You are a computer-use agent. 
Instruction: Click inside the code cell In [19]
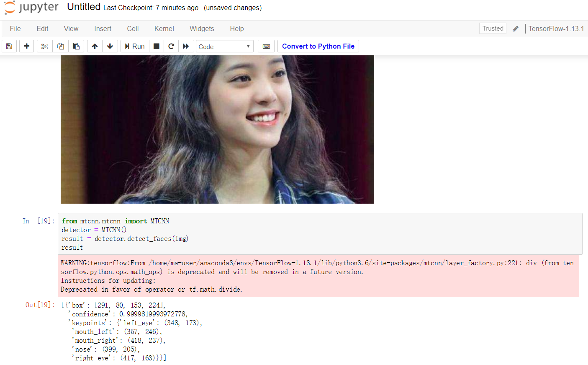click(320, 234)
